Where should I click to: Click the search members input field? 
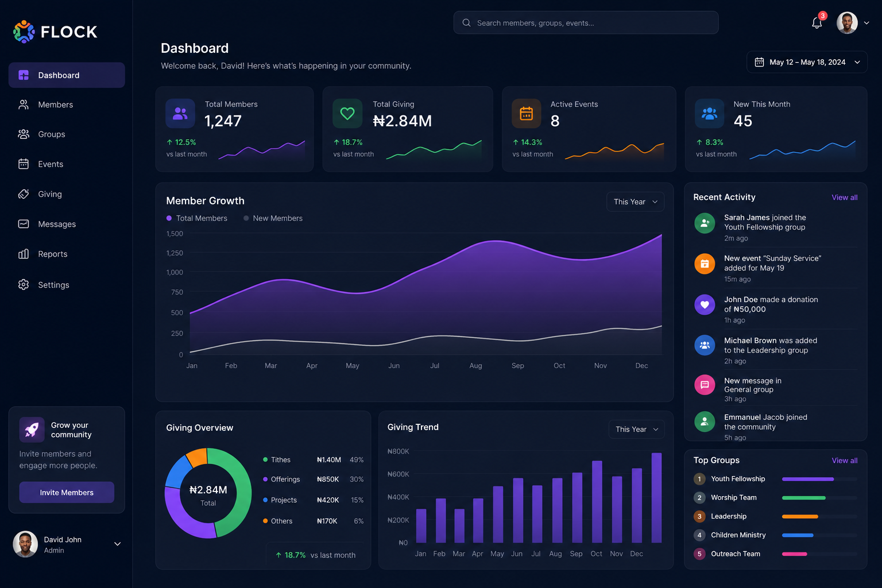(586, 23)
